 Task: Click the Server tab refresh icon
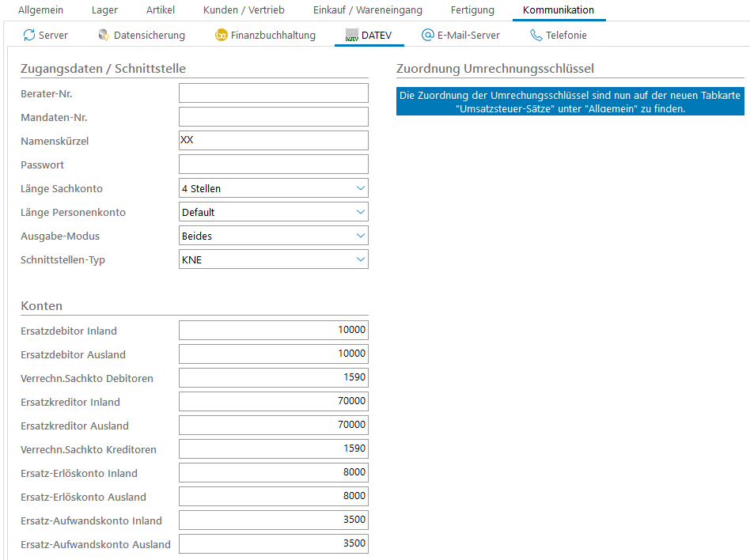(x=29, y=35)
